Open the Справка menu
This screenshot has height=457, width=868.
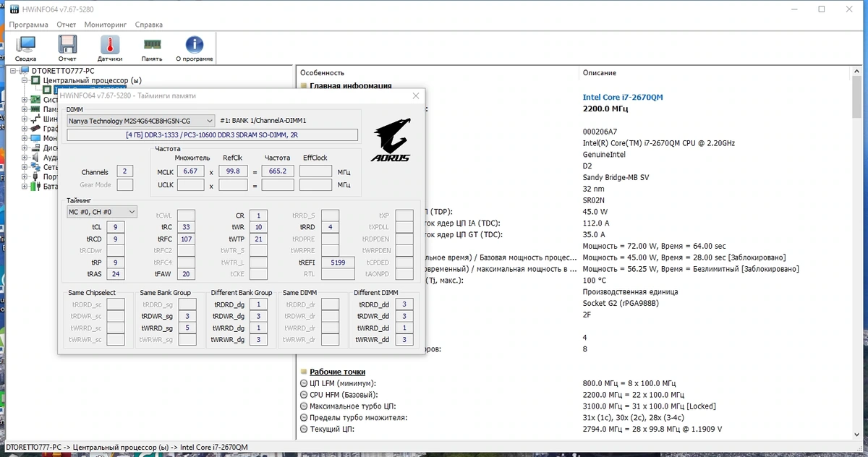tap(150, 24)
